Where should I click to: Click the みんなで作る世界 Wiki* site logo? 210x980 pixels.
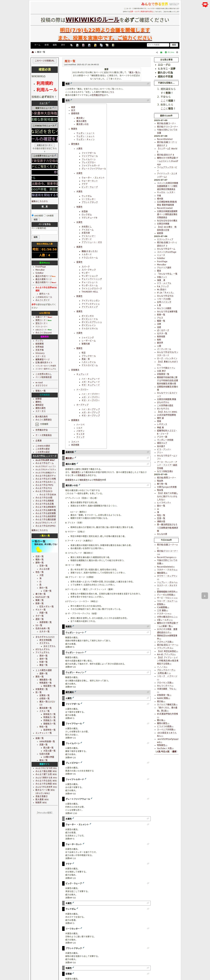coord(160,4)
